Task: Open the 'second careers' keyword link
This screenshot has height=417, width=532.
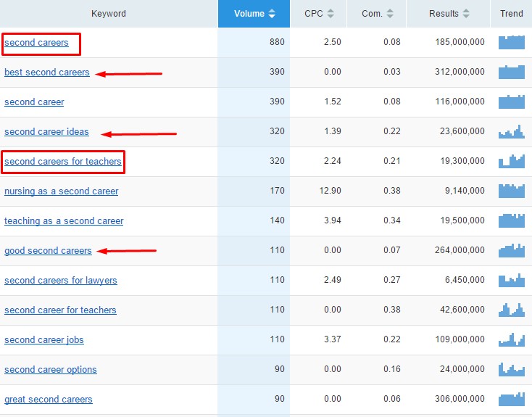Action: 36,43
